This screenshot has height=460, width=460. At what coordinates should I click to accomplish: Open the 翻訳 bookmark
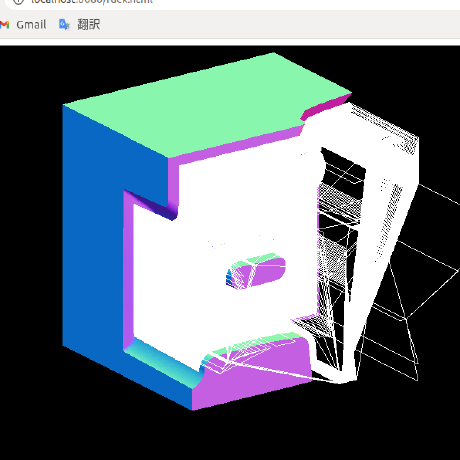click(x=79, y=25)
